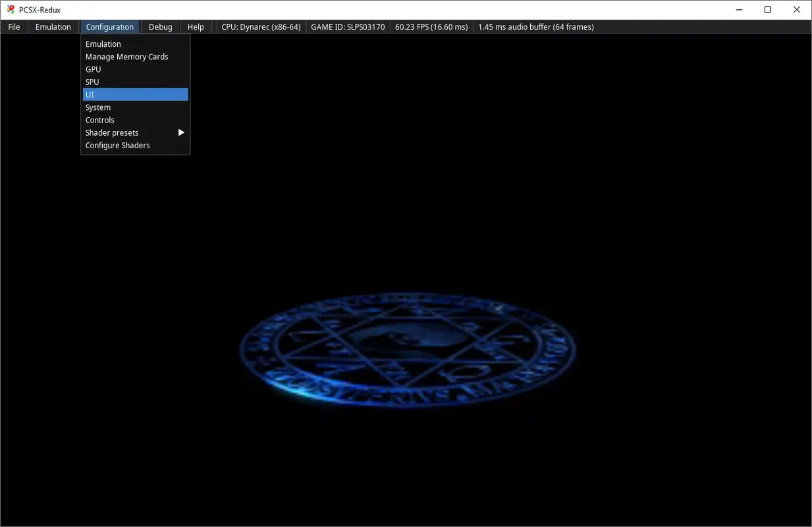Viewport: 812px width, 527px height.
Task: Select Emulation from the Configuration dropdown
Action: coord(103,43)
